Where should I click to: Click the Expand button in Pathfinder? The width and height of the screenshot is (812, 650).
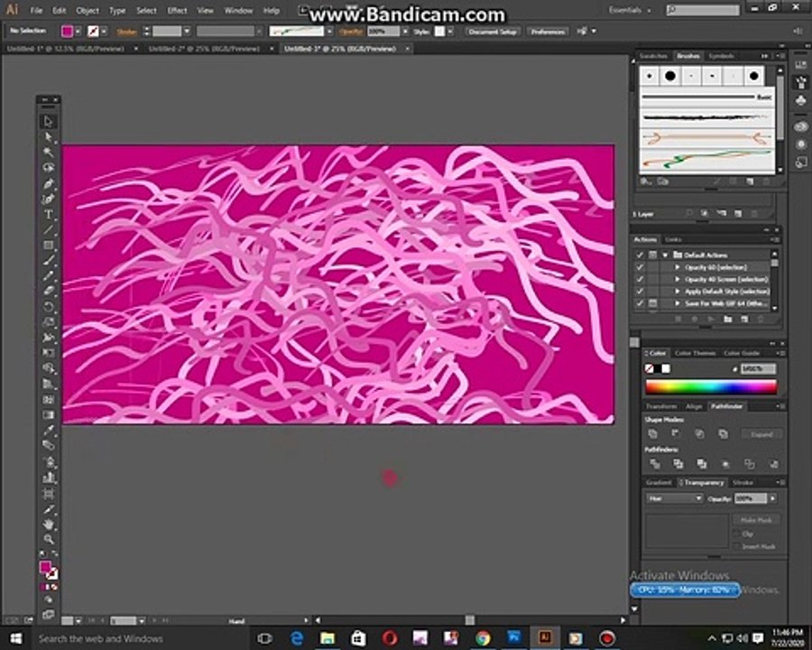tap(761, 434)
